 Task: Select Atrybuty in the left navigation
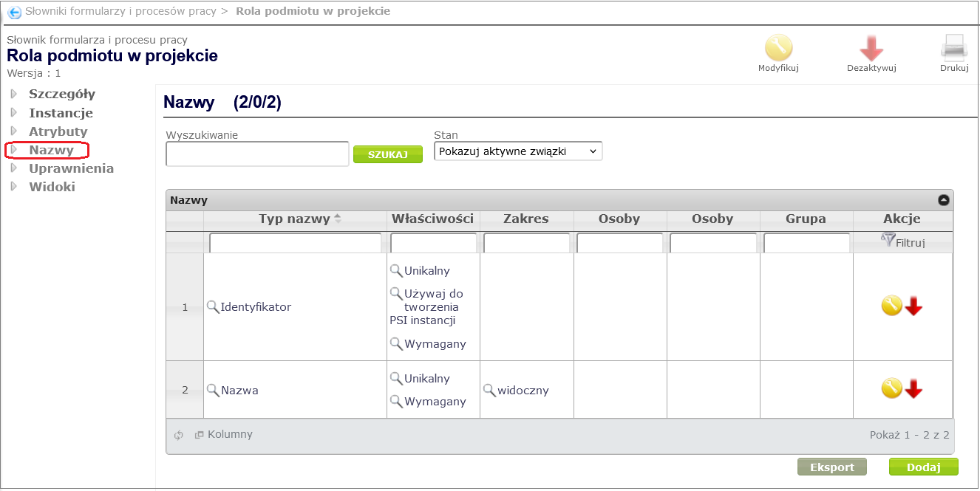pos(58,131)
